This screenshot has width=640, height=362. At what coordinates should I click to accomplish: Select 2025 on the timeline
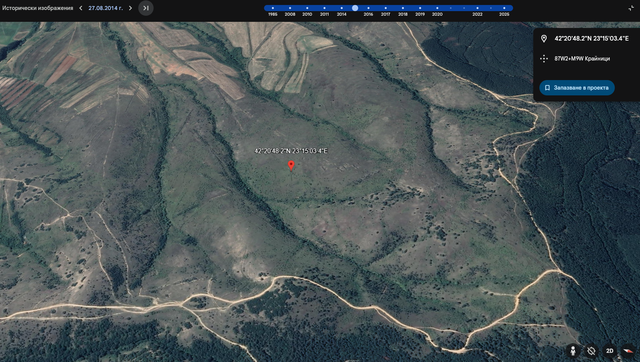pyautogui.click(x=504, y=8)
